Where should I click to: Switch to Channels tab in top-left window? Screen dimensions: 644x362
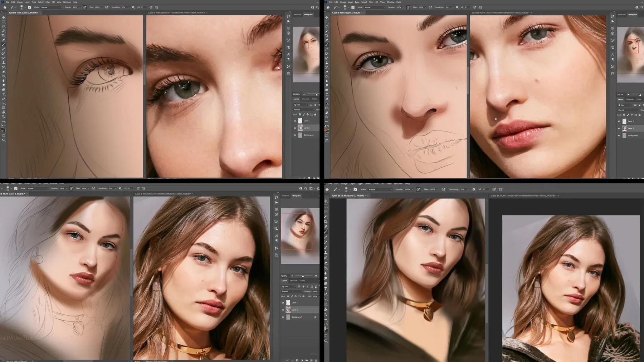[306, 99]
